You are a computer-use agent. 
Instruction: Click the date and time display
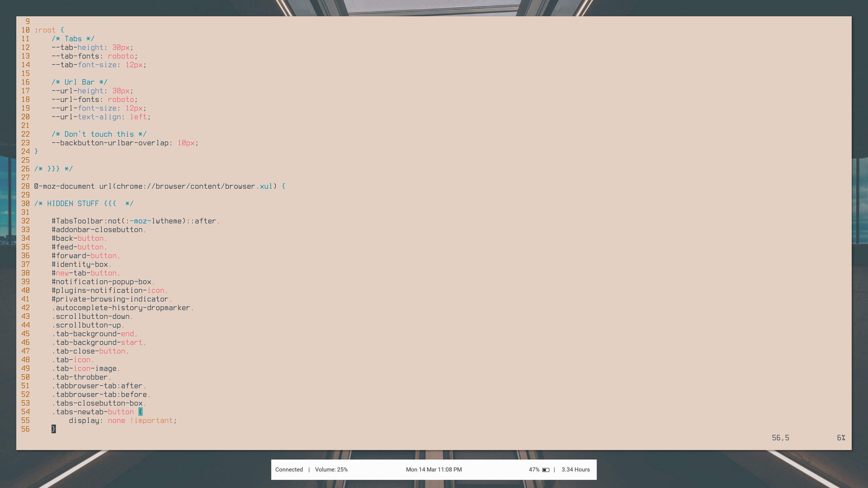pos(433,470)
